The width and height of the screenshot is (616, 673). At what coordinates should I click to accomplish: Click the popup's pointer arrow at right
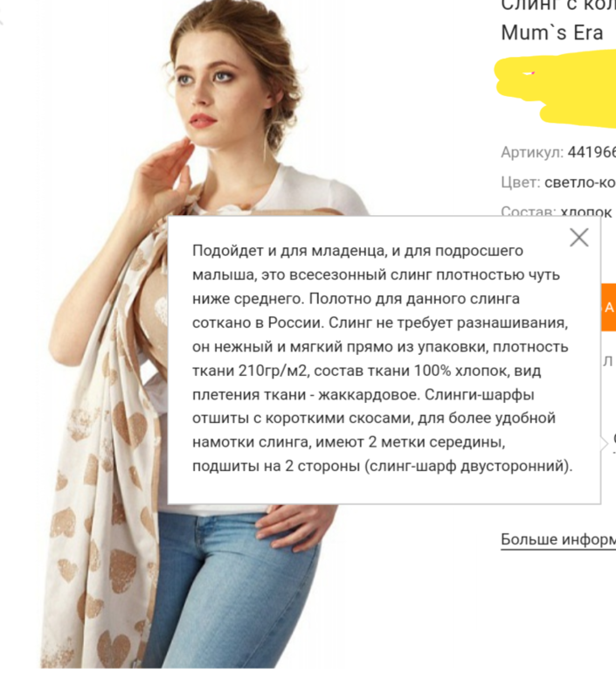pos(605,443)
